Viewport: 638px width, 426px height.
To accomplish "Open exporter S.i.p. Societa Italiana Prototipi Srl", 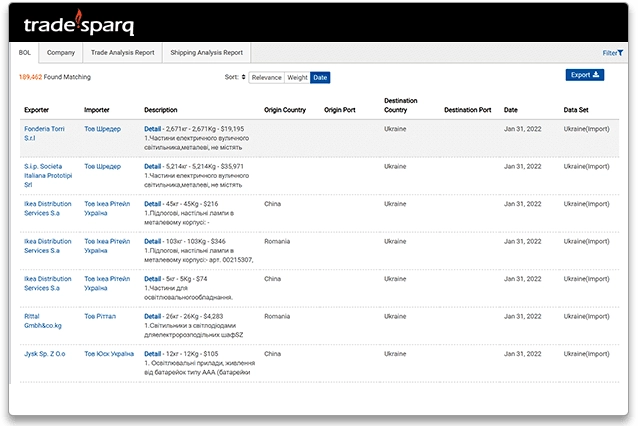I will pos(48,175).
